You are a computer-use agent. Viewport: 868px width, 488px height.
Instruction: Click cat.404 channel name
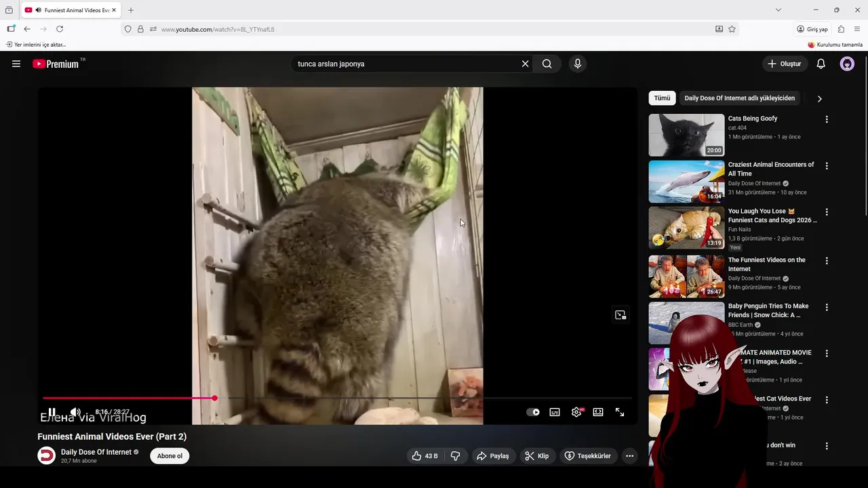[x=737, y=128]
